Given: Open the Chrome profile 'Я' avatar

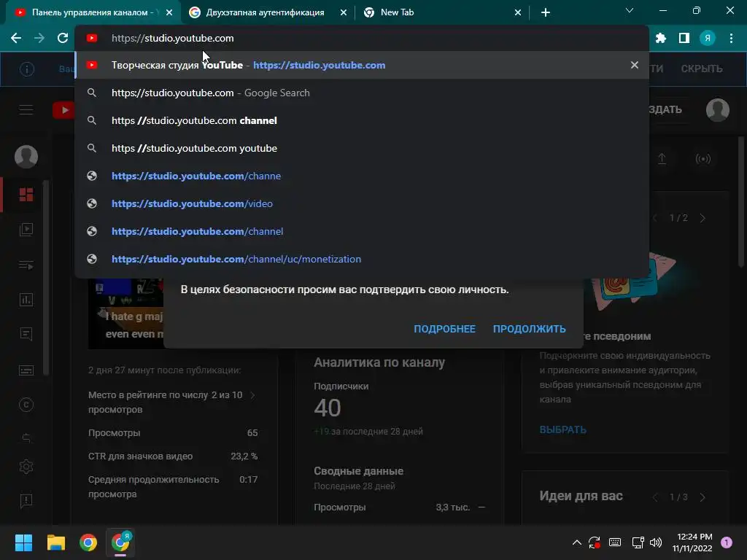Looking at the screenshot, I should coord(708,38).
